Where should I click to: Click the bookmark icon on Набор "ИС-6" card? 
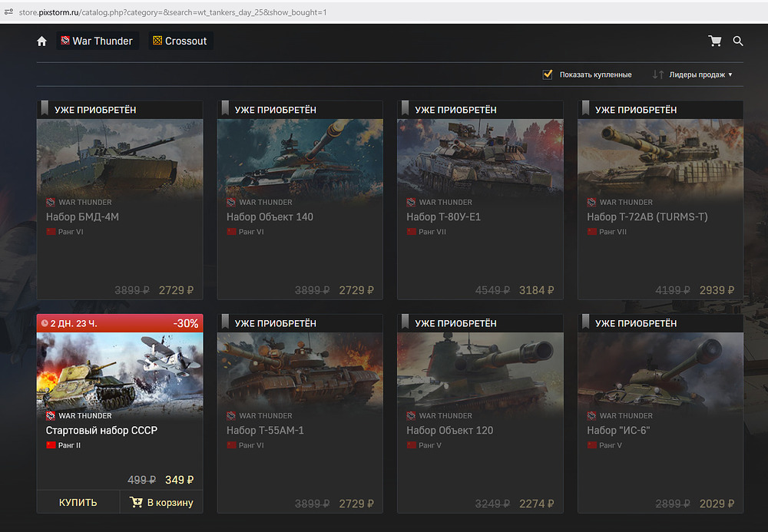pyautogui.click(x=585, y=322)
